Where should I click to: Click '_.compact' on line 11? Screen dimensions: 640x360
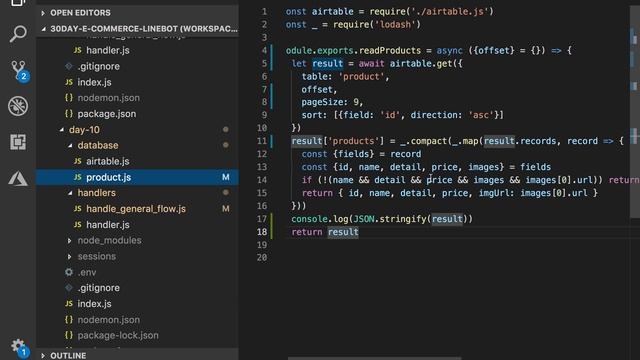tap(424, 141)
